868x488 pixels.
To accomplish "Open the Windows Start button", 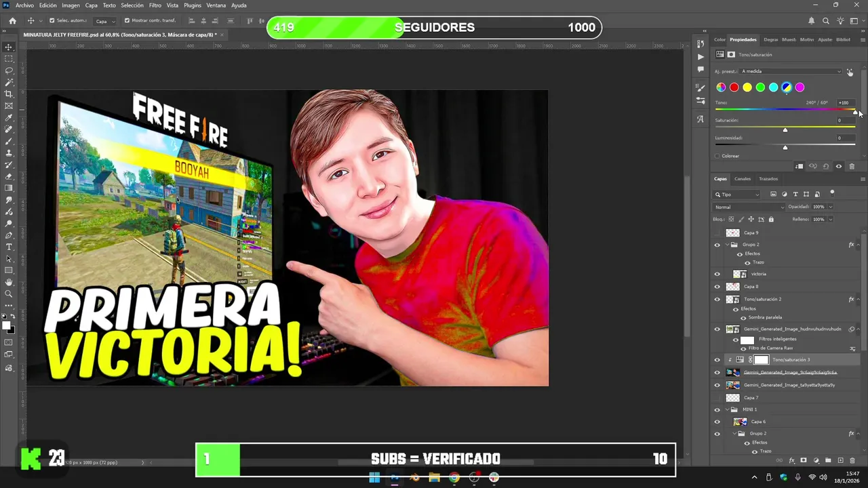I will [x=374, y=477].
